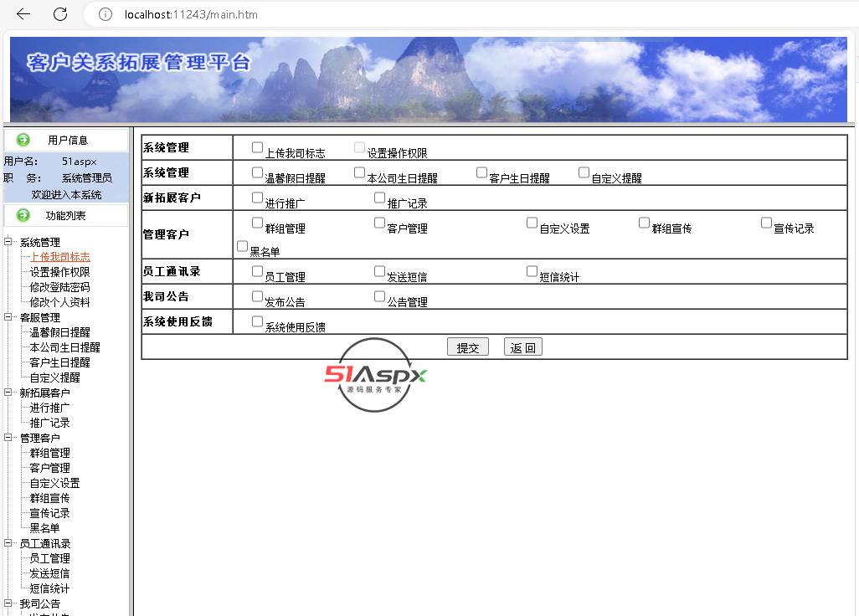This screenshot has width=859, height=616.
Task: Toggle the 群组管理 checkbox
Action: click(257, 223)
